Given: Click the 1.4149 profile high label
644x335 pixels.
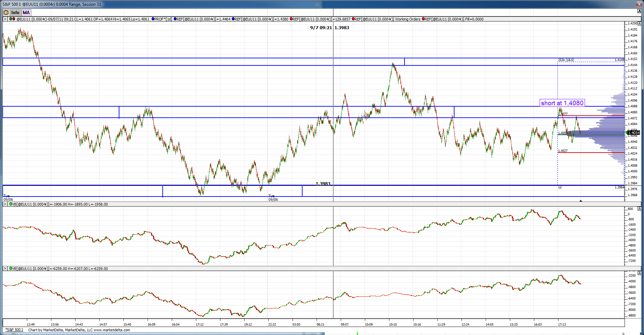Looking at the screenshot, I should [x=619, y=60].
